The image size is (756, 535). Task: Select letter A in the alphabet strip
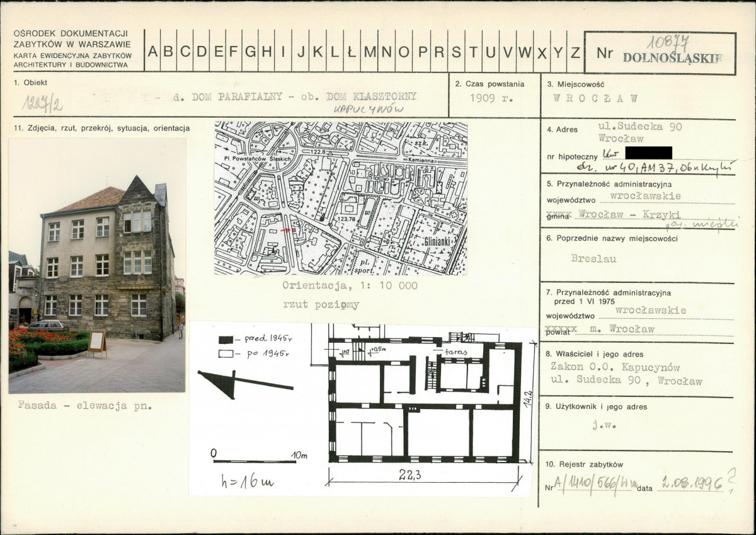click(x=152, y=53)
